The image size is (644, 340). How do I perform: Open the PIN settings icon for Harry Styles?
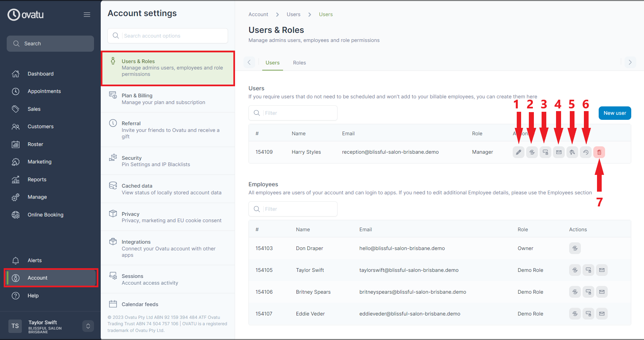click(545, 152)
